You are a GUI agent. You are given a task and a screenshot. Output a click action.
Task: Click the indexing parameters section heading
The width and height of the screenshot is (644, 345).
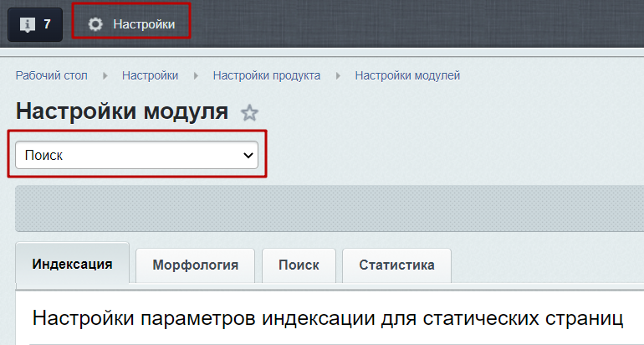(328, 318)
